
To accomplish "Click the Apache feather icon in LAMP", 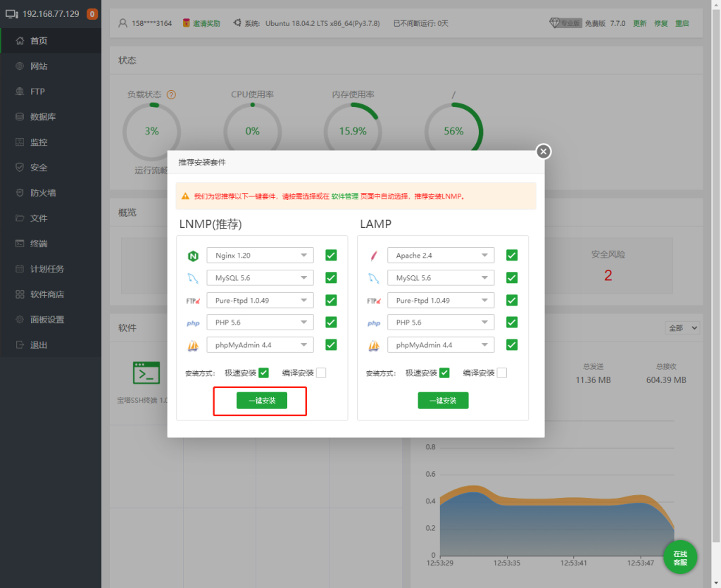I will tap(374, 256).
